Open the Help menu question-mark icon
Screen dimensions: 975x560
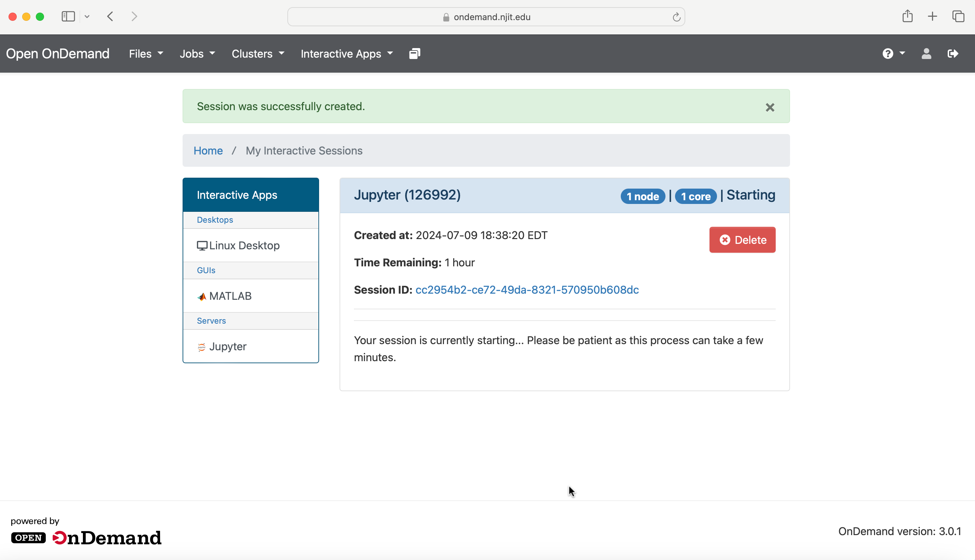888,54
